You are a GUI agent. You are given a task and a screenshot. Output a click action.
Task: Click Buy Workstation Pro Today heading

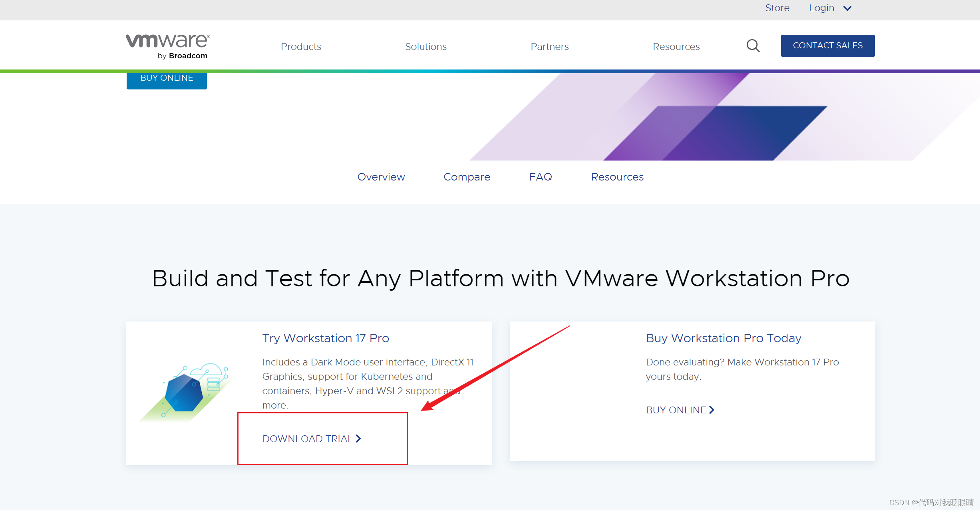[724, 338]
